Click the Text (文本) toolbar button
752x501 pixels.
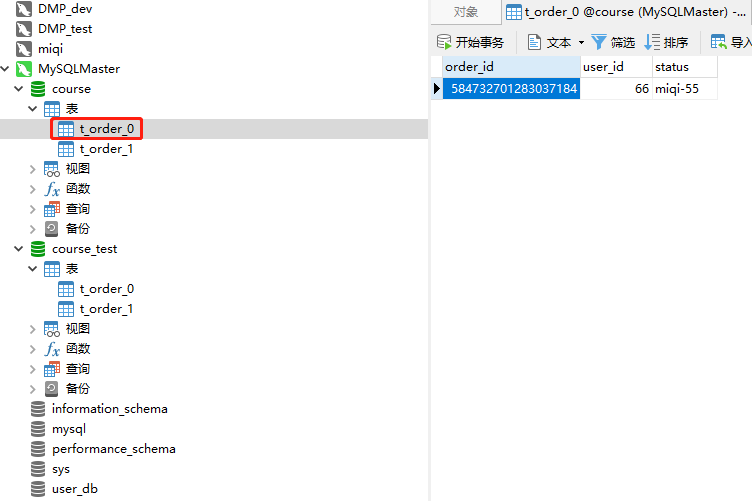point(550,42)
